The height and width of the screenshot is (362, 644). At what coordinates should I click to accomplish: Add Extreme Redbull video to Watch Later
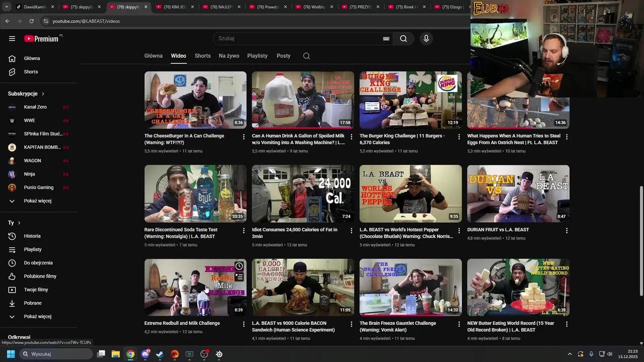coord(239,266)
